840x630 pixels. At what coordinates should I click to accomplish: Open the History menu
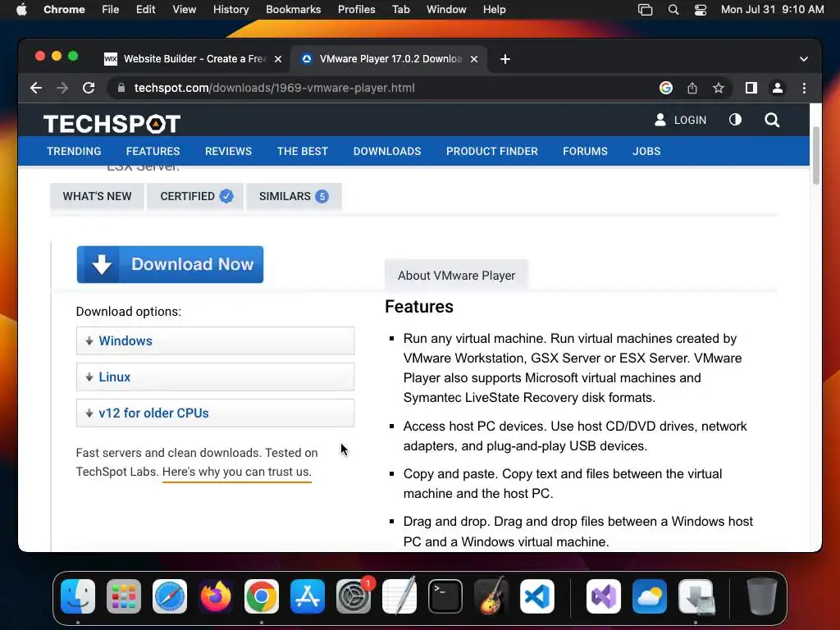coord(231,10)
